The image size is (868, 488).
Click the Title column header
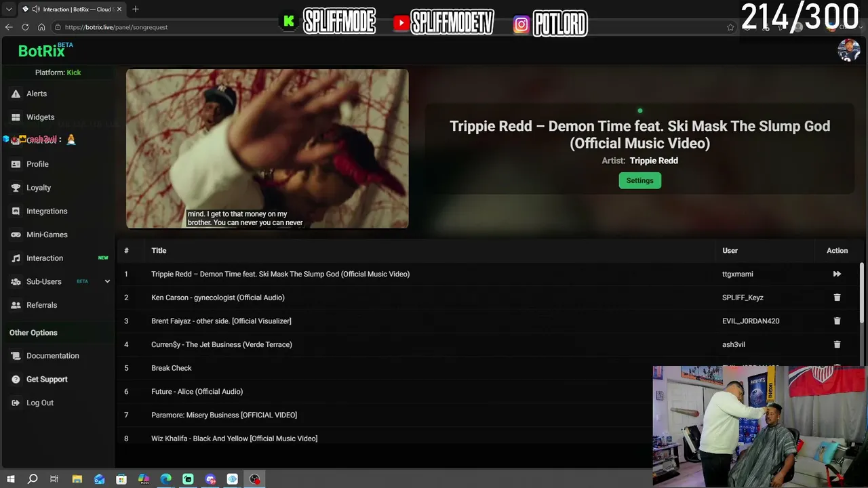tap(159, 251)
